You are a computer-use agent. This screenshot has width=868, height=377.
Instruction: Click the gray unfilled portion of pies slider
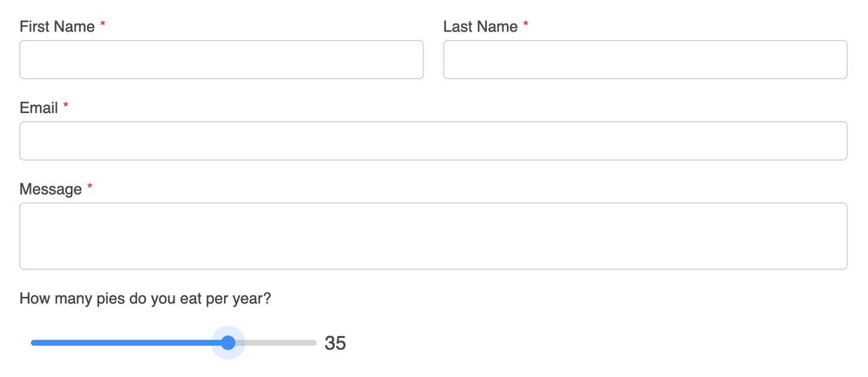click(276, 342)
